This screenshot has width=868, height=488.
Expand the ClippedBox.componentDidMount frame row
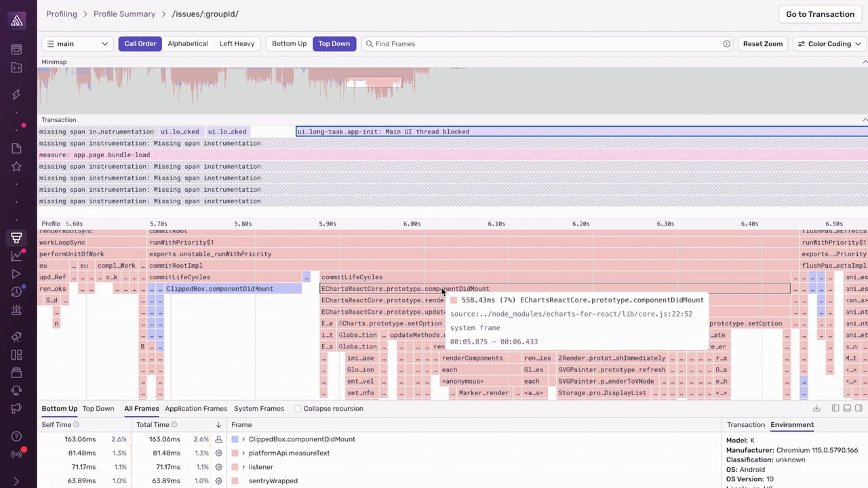(x=243, y=439)
